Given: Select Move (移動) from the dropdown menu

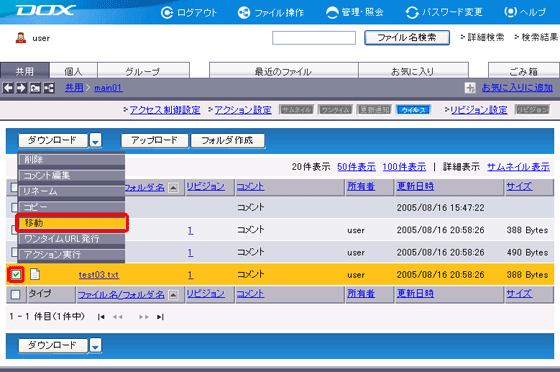Looking at the screenshot, I should click(72, 223).
